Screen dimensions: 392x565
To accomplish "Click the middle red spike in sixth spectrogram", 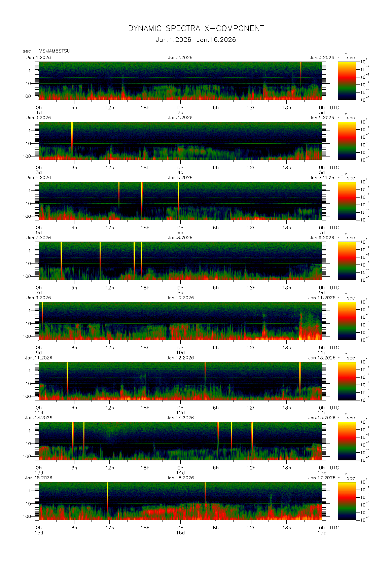I will coord(205,374).
